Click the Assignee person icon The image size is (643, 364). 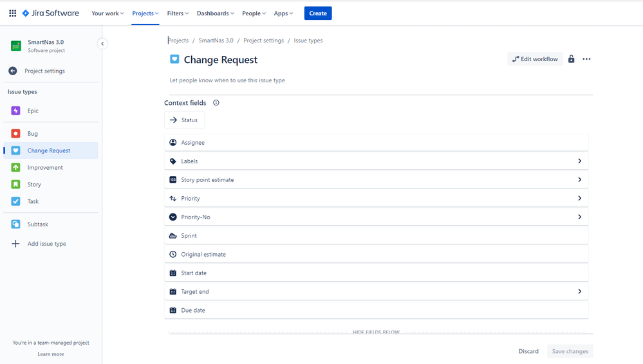(173, 143)
